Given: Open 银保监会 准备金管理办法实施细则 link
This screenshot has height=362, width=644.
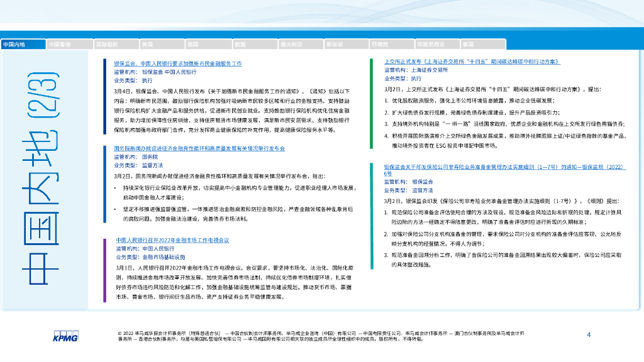Looking at the screenshot, I should 505,170.
